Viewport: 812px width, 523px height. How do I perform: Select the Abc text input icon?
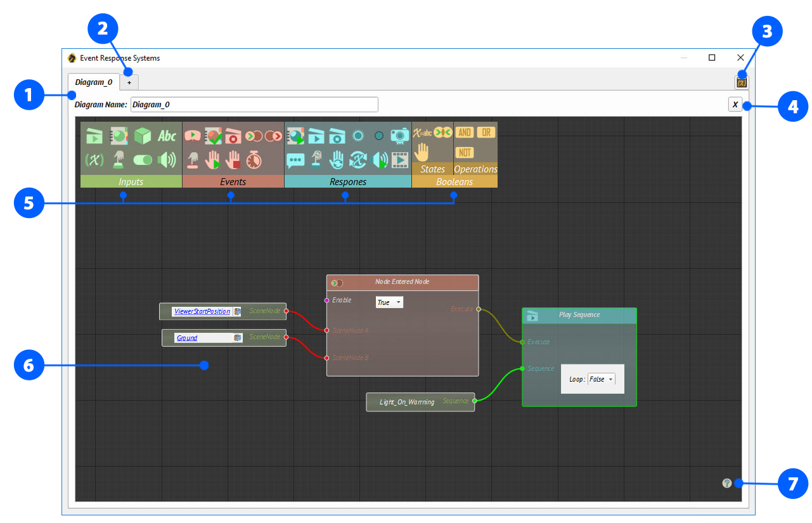coord(167,136)
